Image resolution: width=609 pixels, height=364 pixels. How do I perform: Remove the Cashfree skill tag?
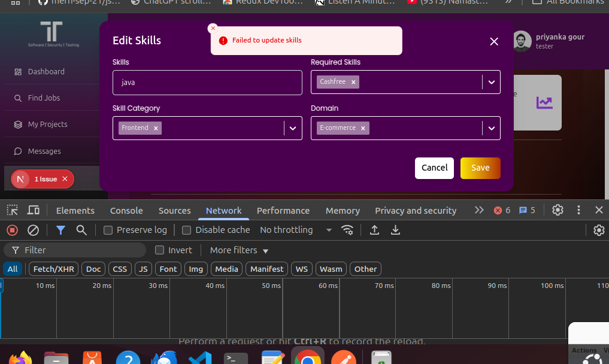(x=353, y=82)
